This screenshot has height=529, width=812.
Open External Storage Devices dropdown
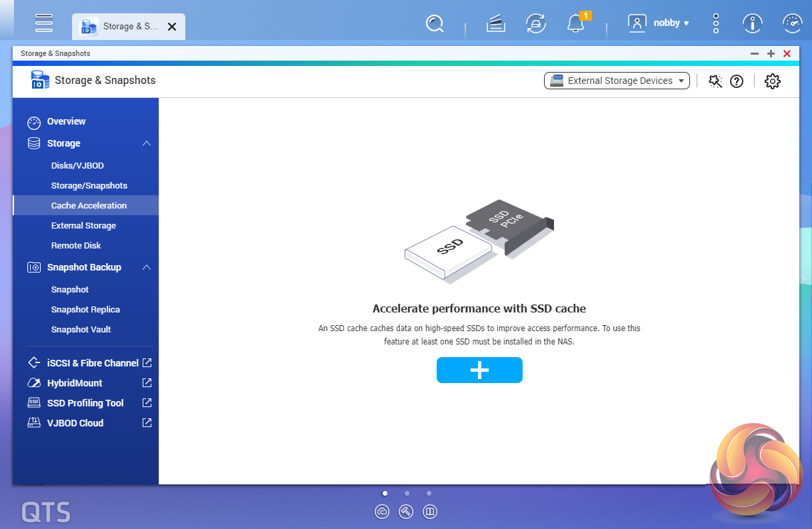[x=617, y=81]
